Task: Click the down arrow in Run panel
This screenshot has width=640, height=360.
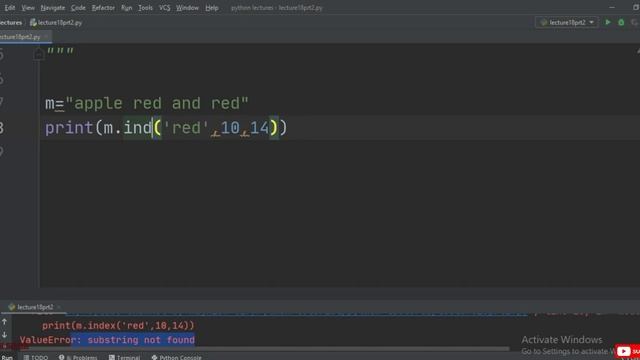Action: point(4,335)
